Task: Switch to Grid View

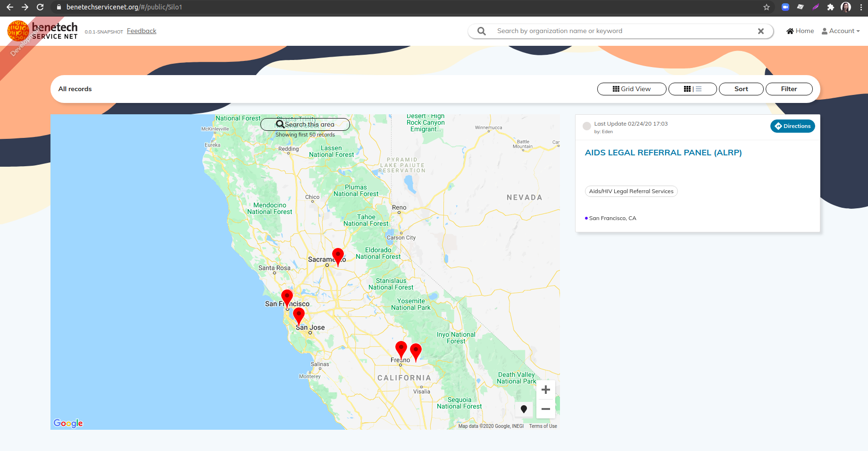Action: pyautogui.click(x=632, y=89)
